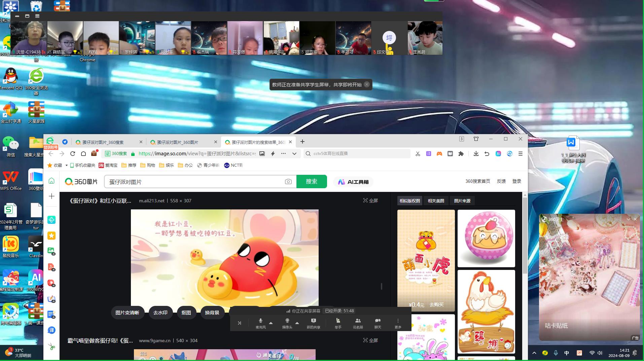Click the undo close tab arrow icon
The height and width of the screenshot is (361, 644).
tap(487, 154)
